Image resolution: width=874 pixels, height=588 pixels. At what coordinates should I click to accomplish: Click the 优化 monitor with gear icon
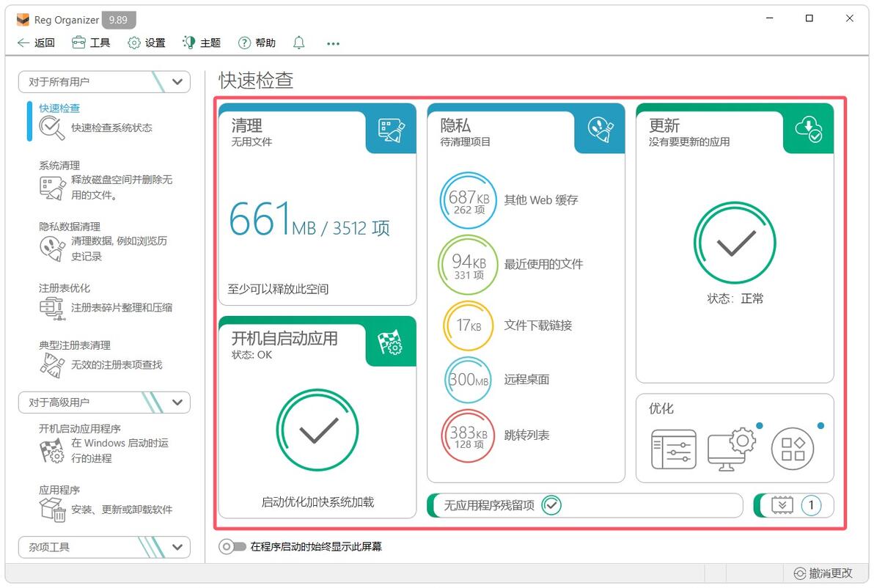pyautogui.click(x=731, y=449)
